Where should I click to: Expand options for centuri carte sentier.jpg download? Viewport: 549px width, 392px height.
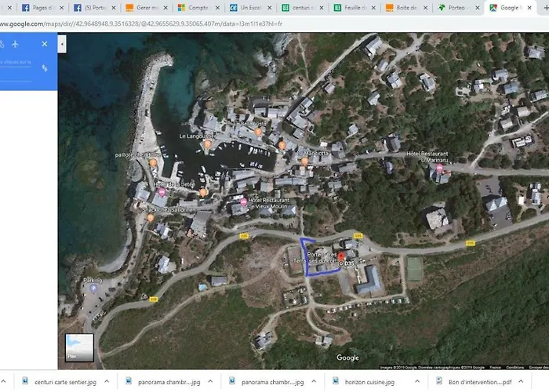pos(107,382)
